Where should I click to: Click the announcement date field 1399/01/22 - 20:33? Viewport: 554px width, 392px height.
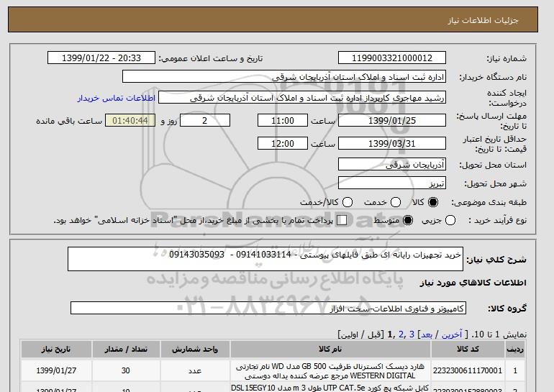point(101,58)
